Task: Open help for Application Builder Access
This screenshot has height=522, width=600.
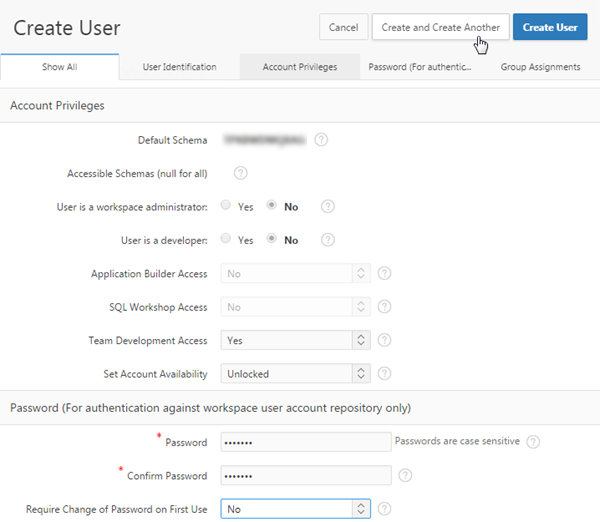Action: tap(384, 273)
